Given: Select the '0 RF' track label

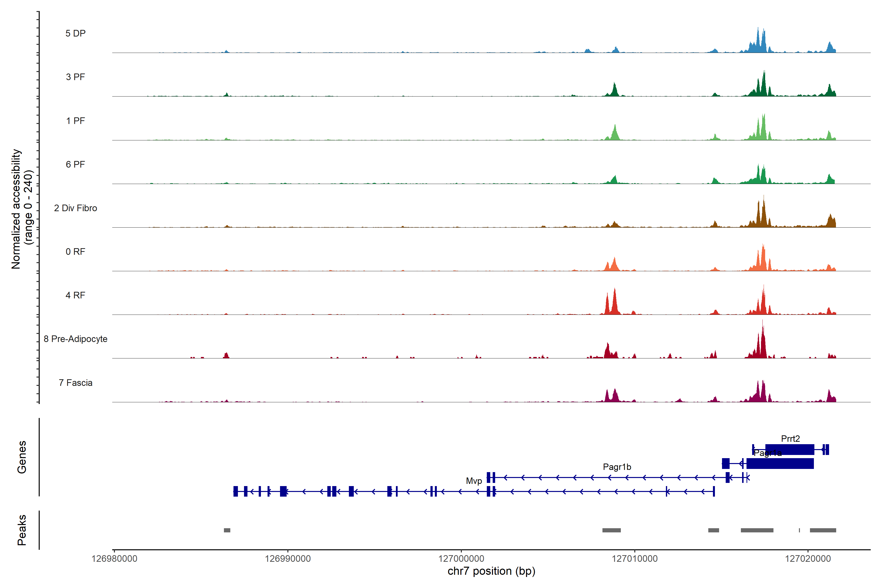Looking at the screenshot, I should pyautogui.click(x=75, y=252).
